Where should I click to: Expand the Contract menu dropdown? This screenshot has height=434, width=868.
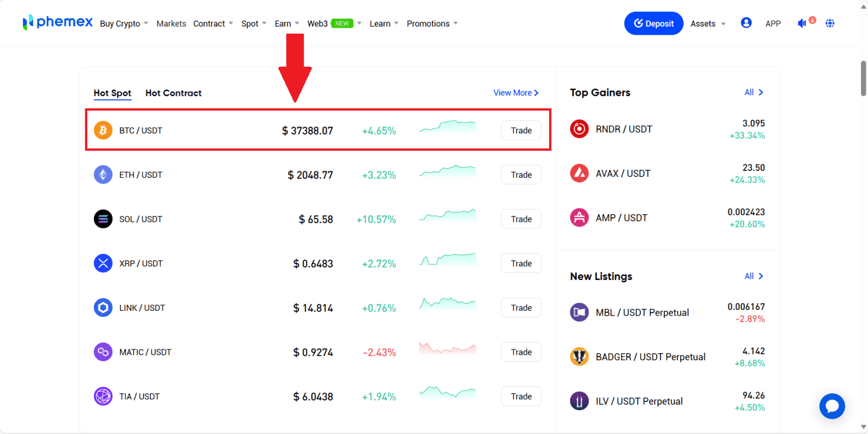point(213,24)
